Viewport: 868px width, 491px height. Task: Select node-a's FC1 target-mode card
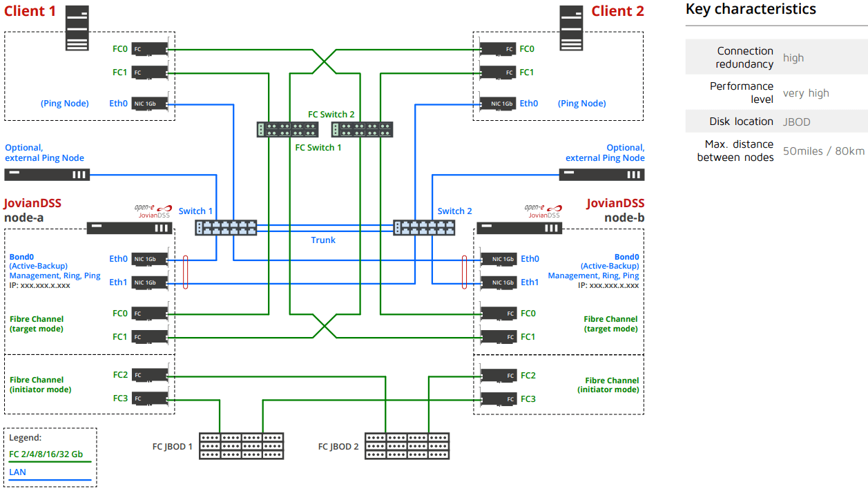150,337
